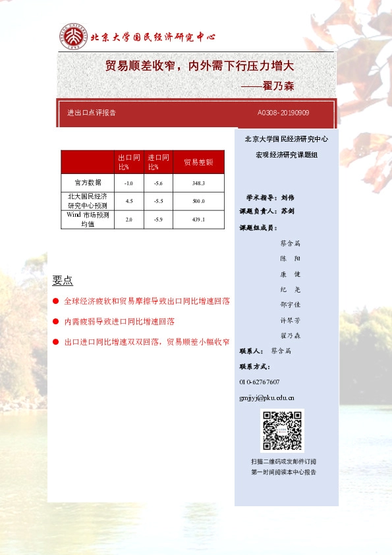
Task: Select the header text 北京大学国民经济研究中心 beside logo
Action: click(153, 37)
